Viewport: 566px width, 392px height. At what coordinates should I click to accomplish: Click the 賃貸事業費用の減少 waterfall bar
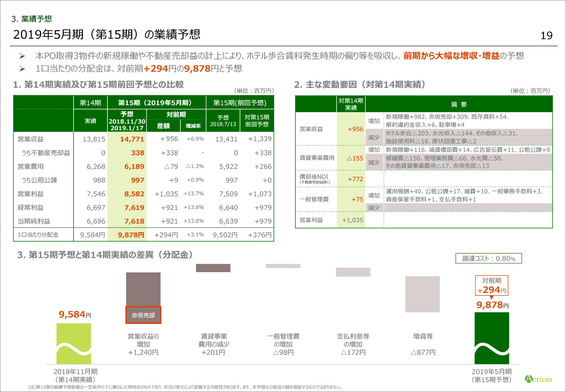click(213, 268)
